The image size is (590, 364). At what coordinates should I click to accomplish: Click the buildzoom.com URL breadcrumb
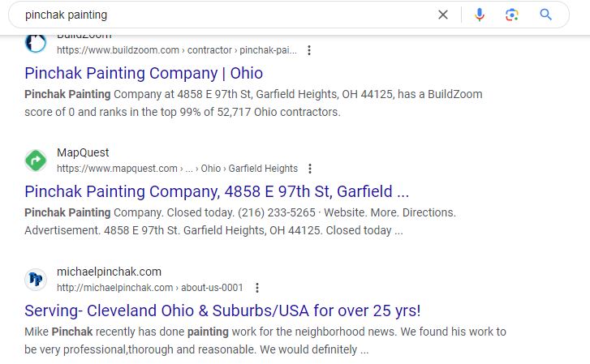176,50
